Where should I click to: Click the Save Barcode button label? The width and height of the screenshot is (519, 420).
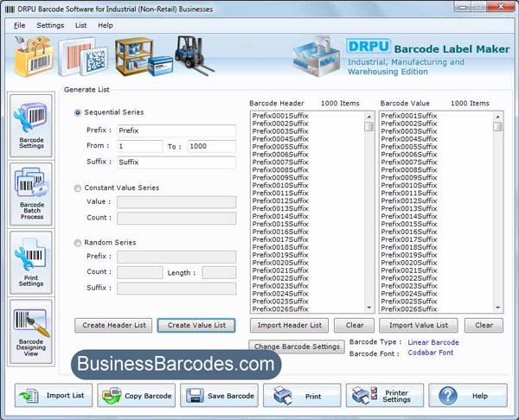click(x=231, y=396)
